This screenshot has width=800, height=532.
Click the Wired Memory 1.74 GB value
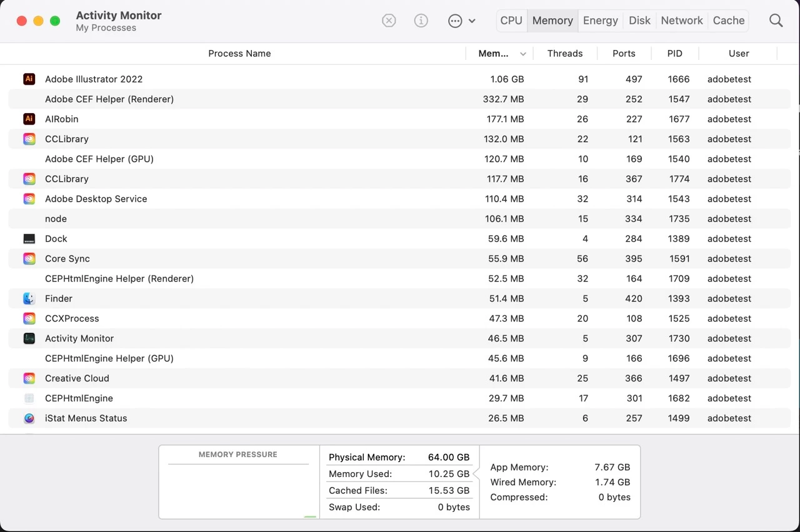612,483
